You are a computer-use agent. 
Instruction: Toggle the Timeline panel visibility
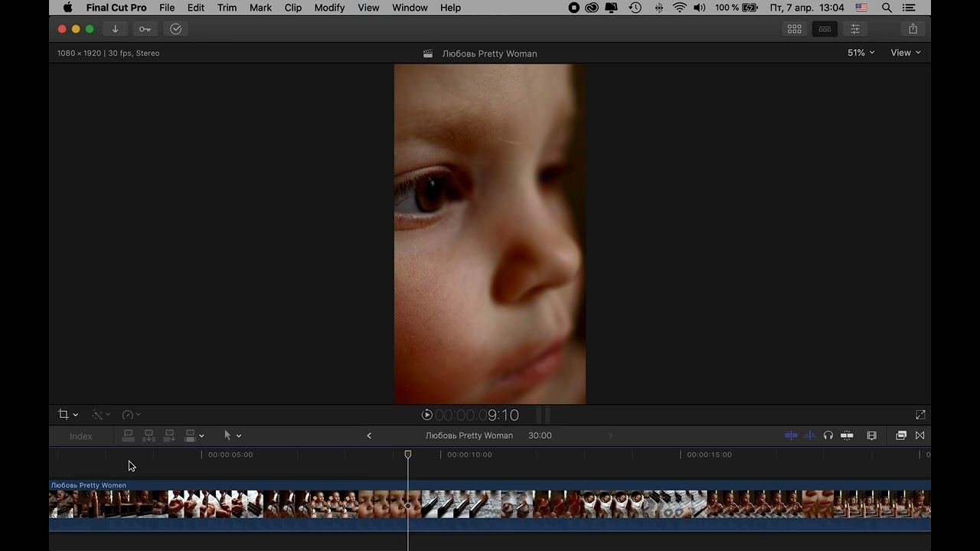tap(825, 29)
